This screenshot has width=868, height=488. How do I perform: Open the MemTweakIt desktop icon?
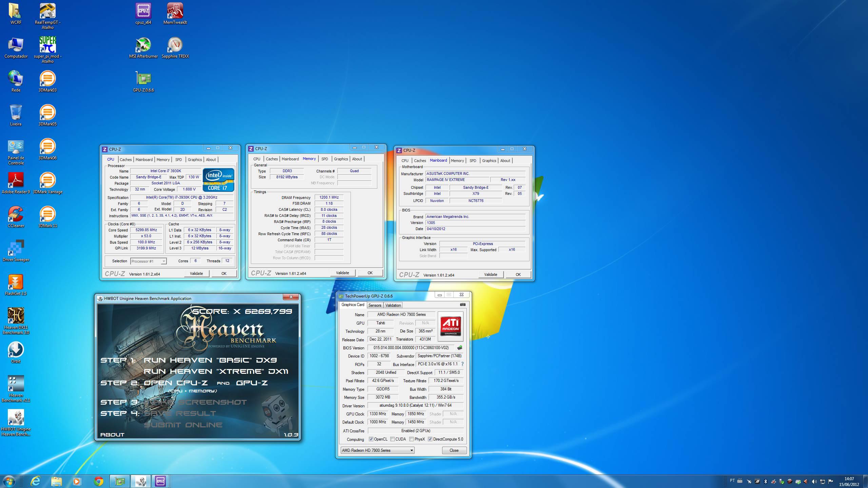[175, 14]
